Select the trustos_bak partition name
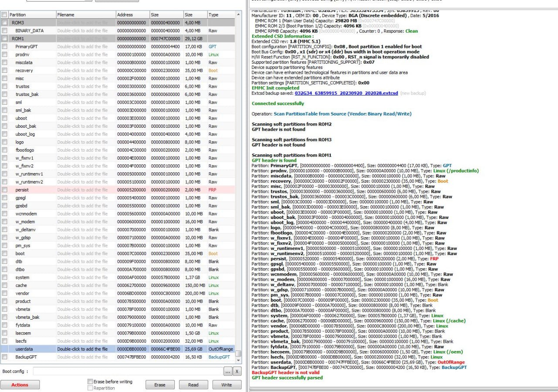Viewport: 558px width, 392px height. (27, 94)
